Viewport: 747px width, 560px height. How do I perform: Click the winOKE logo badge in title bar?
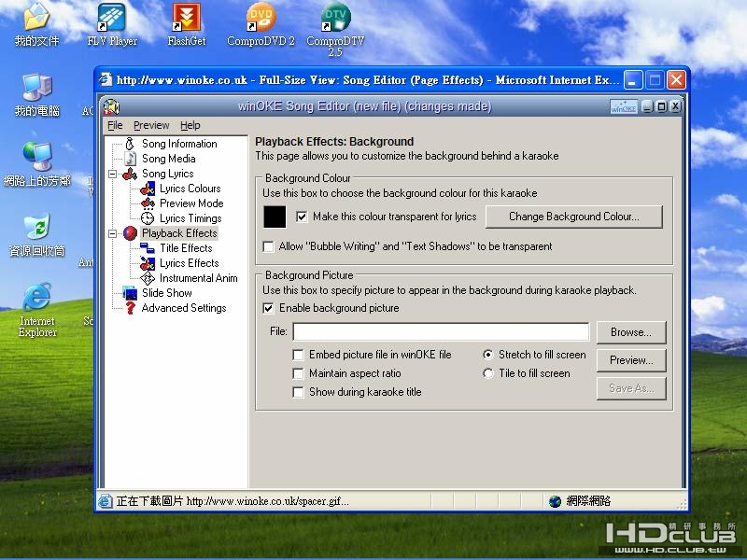(624, 107)
